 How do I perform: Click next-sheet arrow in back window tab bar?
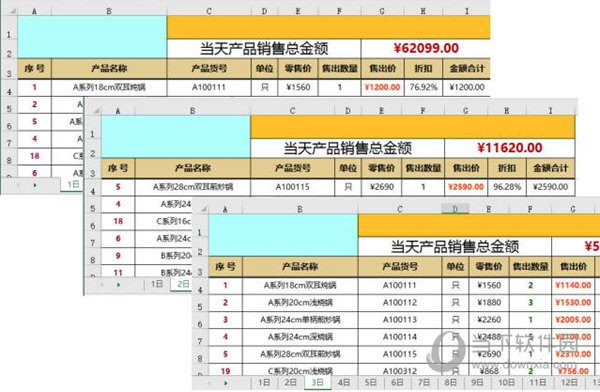click(x=35, y=185)
